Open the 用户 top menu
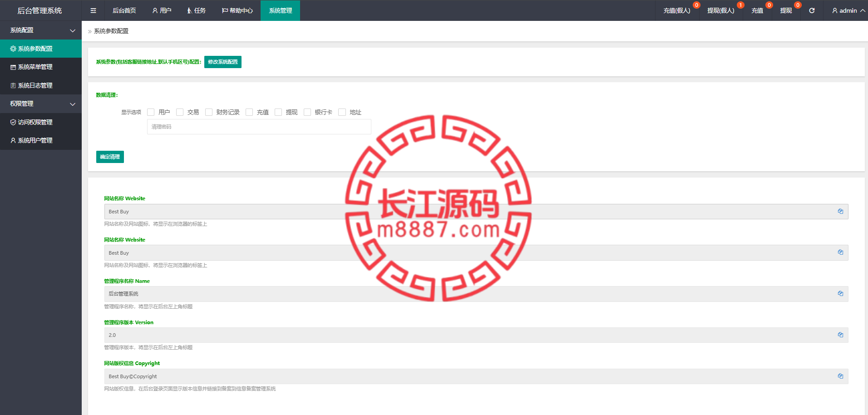This screenshot has height=415, width=868. [x=162, y=10]
